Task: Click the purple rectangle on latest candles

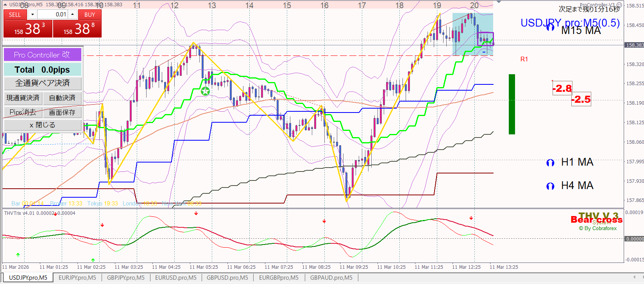Action: 485,39
